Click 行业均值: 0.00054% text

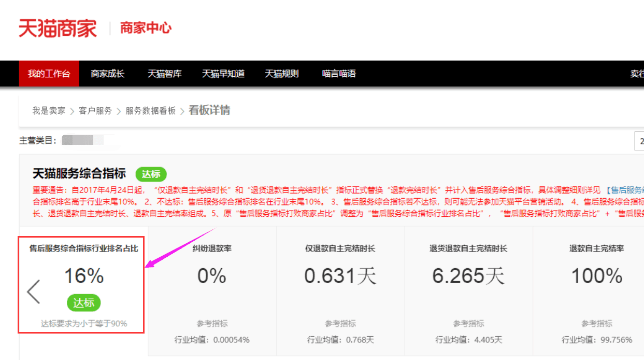[212, 340]
